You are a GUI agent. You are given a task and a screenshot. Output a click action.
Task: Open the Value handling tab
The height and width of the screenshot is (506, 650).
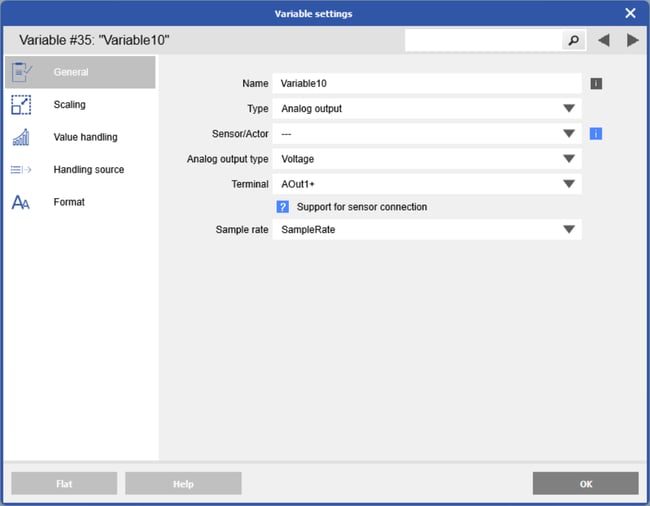[85, 137]
